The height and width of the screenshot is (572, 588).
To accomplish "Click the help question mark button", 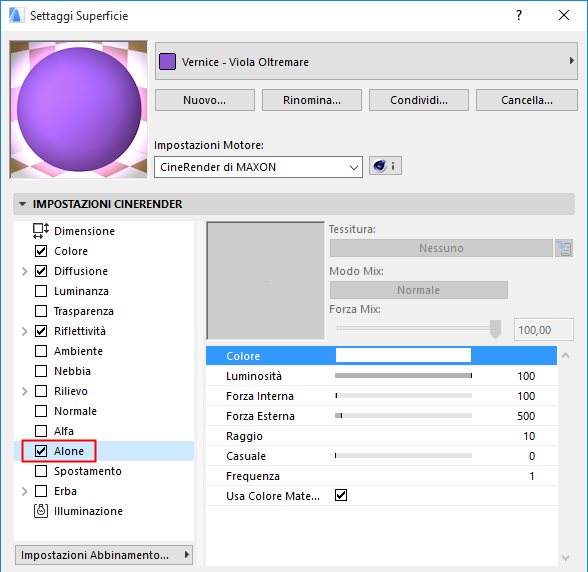I will click(519, 15).
